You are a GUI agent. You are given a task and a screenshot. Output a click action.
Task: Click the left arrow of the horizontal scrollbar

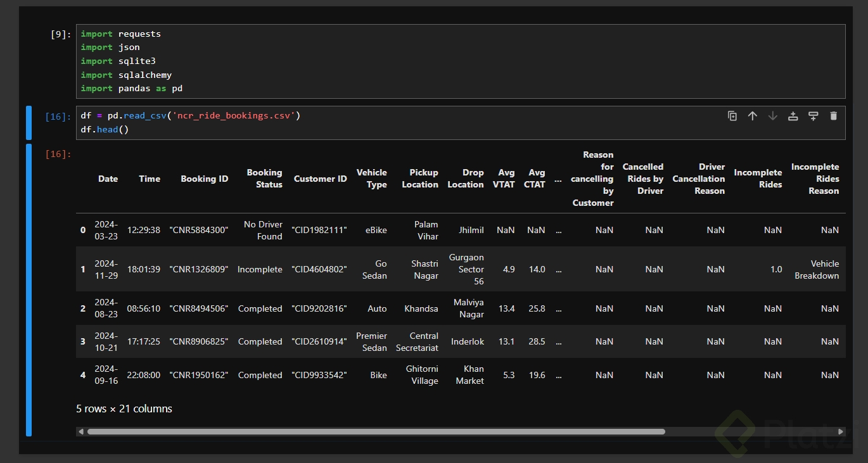click(80, 432)
